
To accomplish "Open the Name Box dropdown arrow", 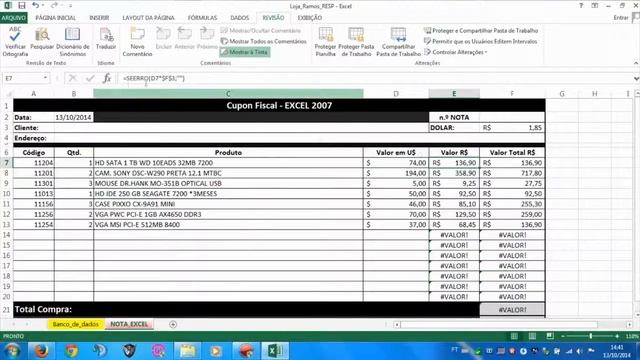I will click(x=45, y=78).
